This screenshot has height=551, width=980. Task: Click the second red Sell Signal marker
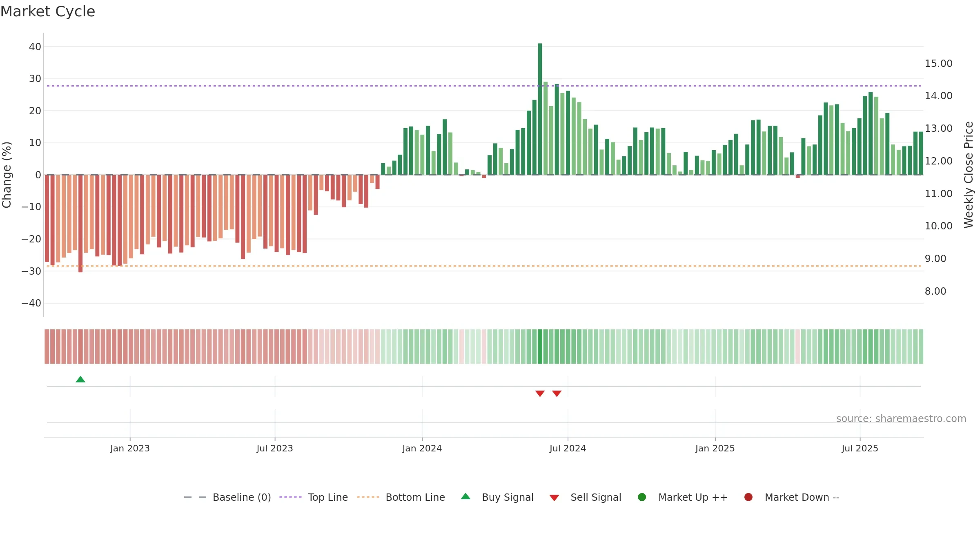point(557,393)
